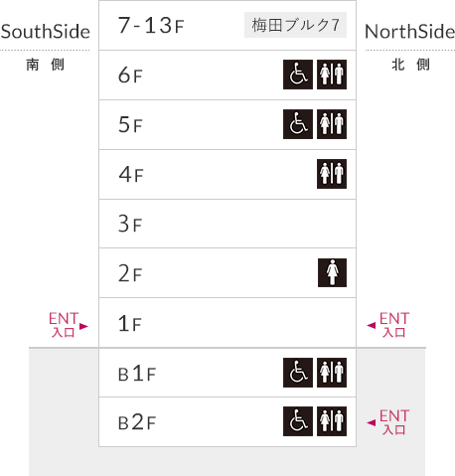The image size is (455, 476).
Task: Click the 5F restroom icon
Action: tap(332, 124)
